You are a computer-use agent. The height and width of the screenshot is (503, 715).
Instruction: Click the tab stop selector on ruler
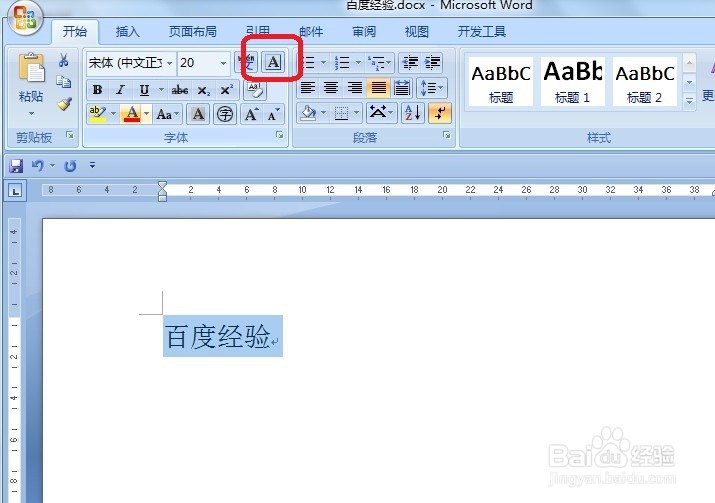coord(16,191)
